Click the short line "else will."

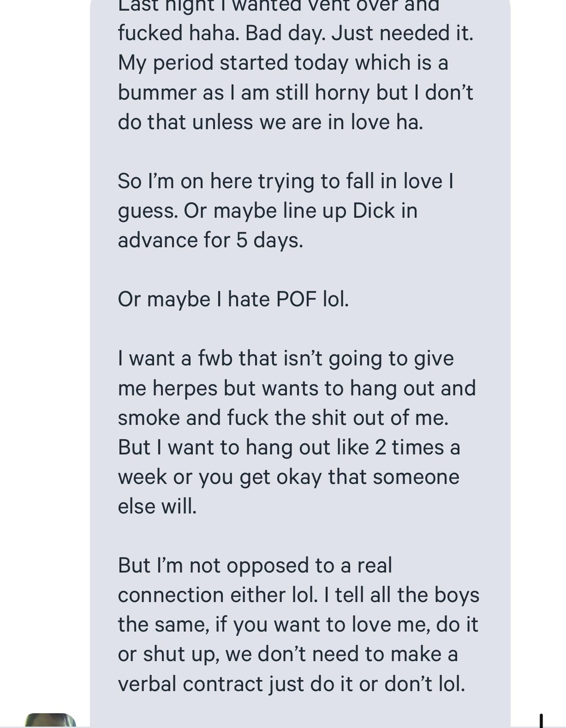click(x=157, y=506)
